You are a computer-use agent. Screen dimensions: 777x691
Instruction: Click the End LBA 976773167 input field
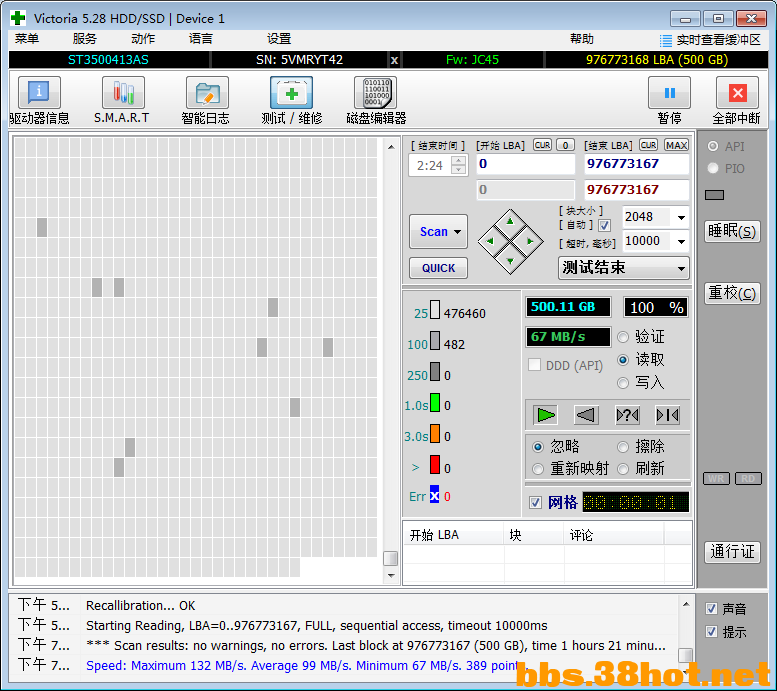tap(637, 164)
